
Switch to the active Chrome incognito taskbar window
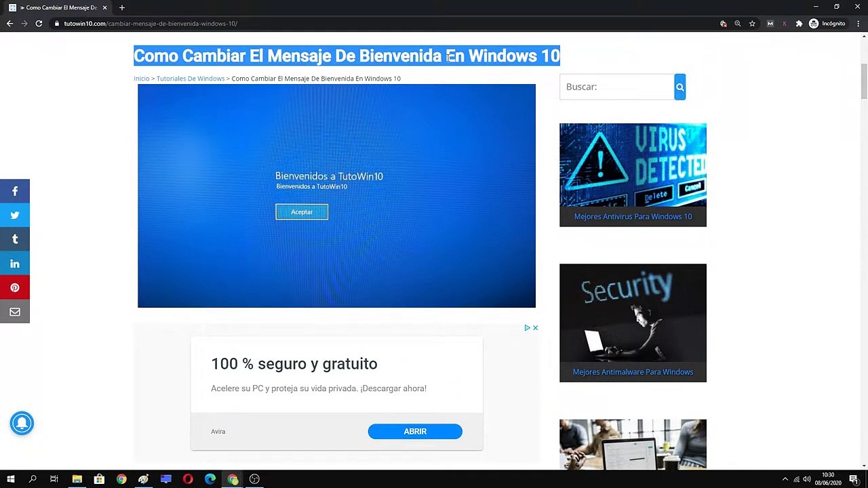click(233, 479)
